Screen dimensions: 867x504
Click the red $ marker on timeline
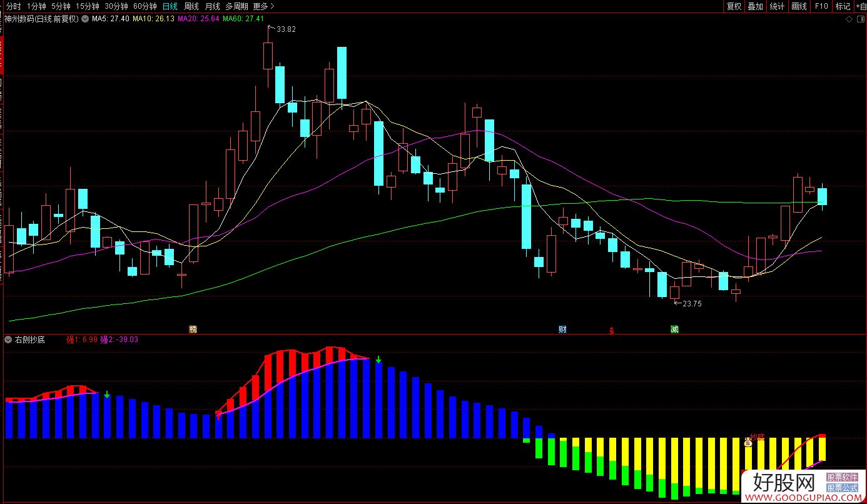click(612, 330)
